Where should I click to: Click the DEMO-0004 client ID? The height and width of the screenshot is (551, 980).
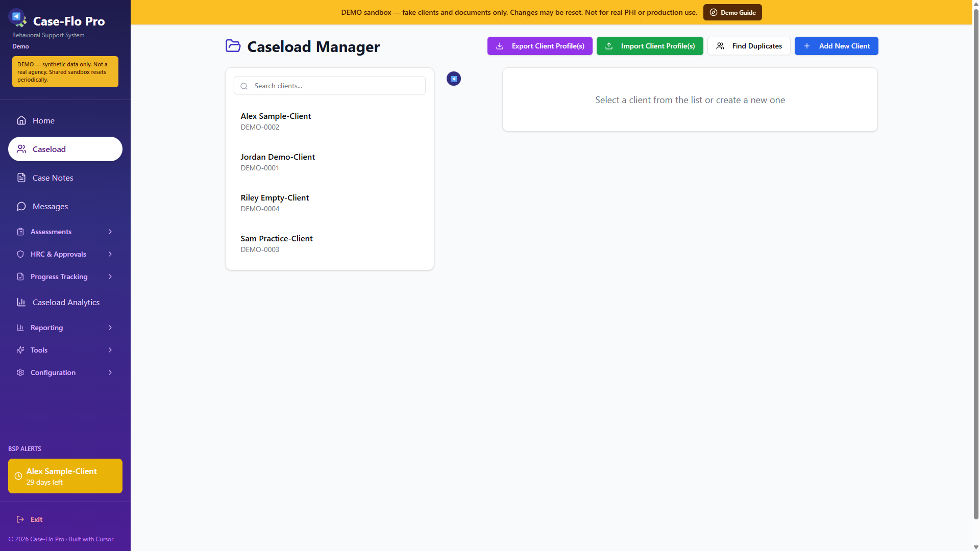click(260, 209)
